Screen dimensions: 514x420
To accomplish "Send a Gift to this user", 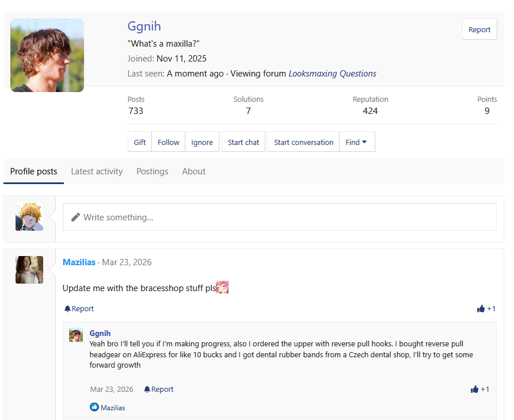I will click(x=140, y=142).
